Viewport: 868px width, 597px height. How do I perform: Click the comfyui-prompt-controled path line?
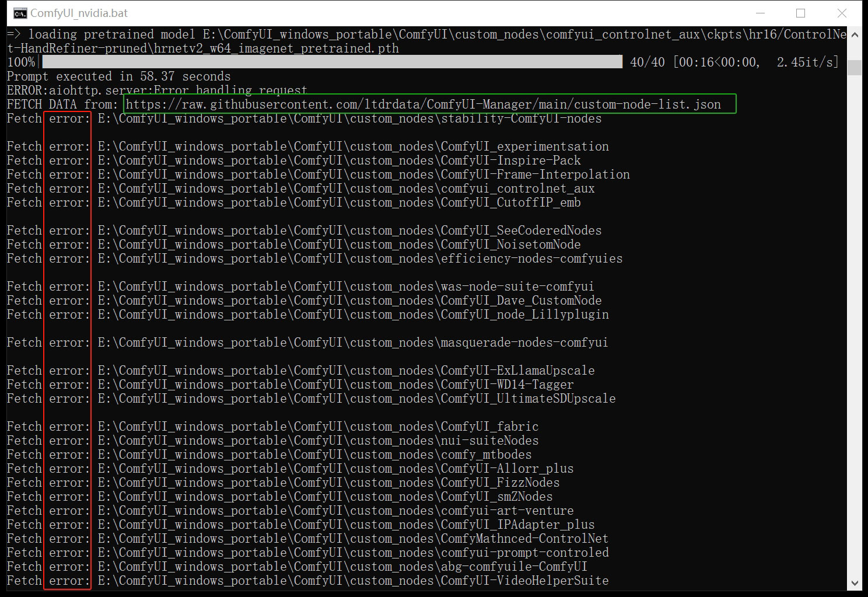pos(307,553)
